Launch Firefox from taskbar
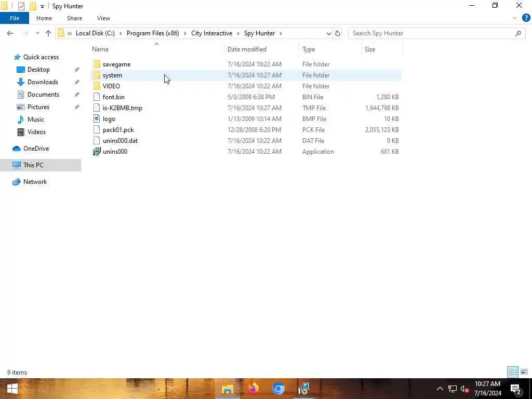532x399 pixels. point(253,389)
